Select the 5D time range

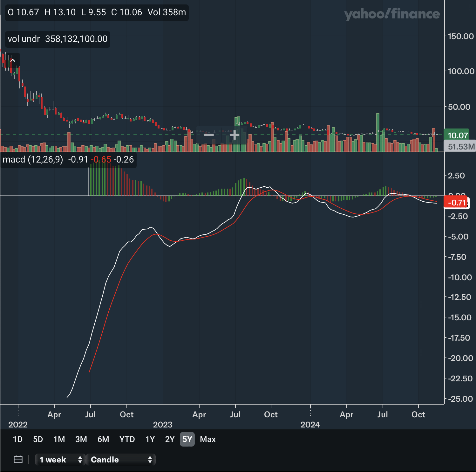pos(38,439)
